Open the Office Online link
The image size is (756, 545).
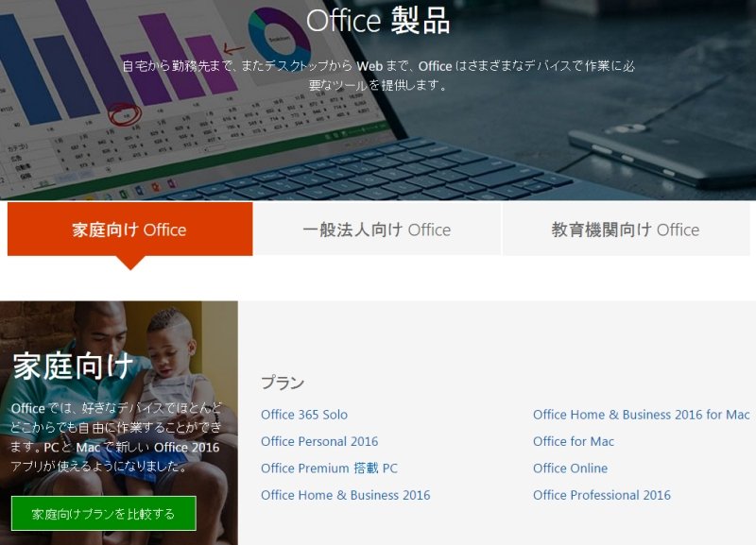[x=571, y=468]
